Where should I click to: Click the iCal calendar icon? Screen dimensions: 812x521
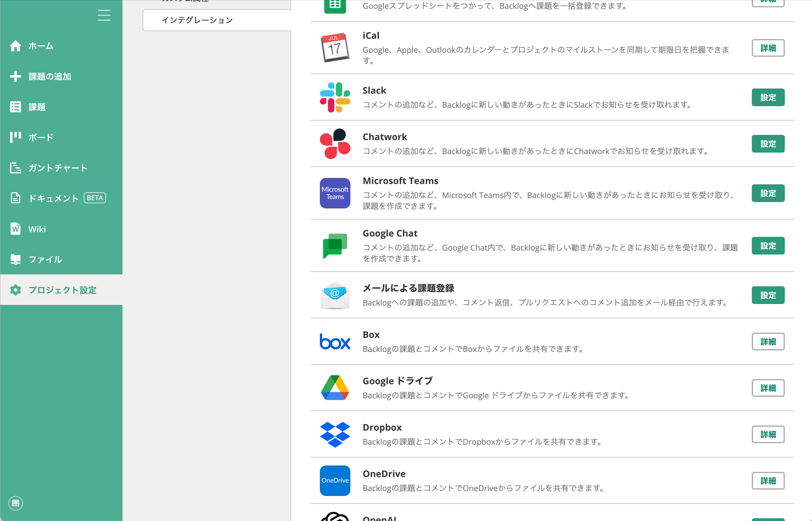(x=335, y=48)
